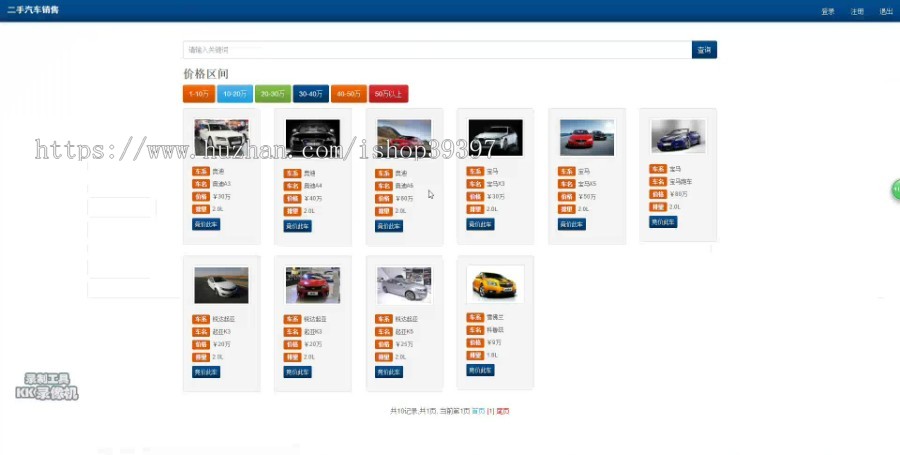Choose the green 20-30万 price range
Image resolution: width=900 pixels, height=455 pixels.
pos(273,94)
